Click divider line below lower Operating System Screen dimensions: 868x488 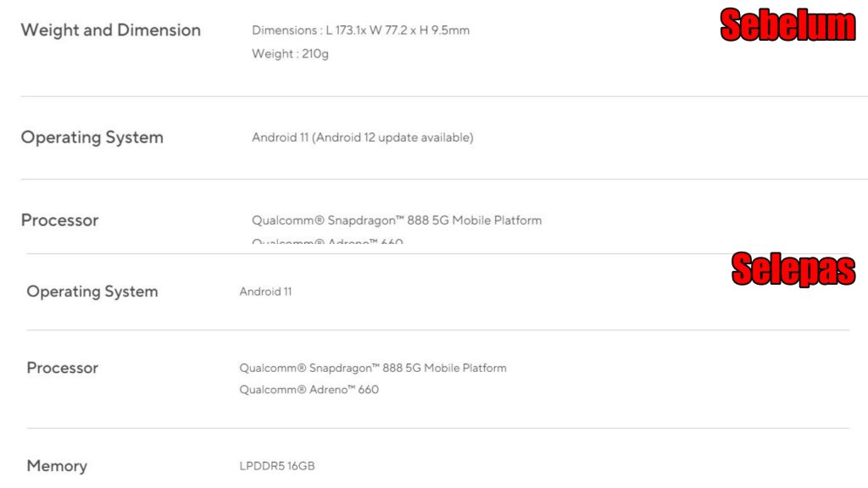click(x=438, y=330)
